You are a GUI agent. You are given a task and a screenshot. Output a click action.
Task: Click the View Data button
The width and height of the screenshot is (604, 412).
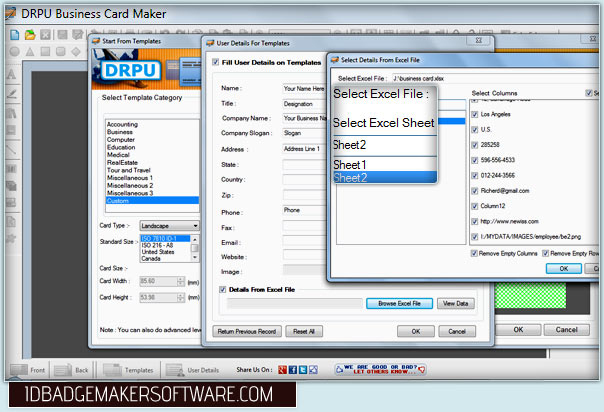(456, 303)
